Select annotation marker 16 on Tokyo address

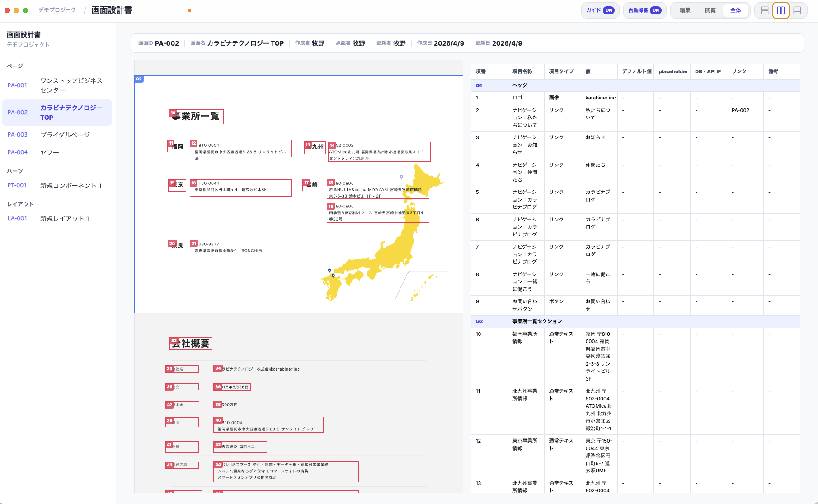194,183
